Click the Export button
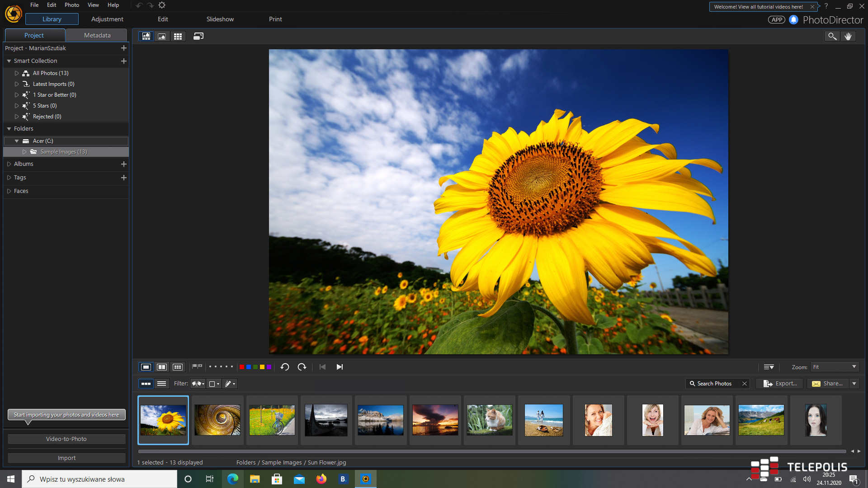868x488 pixels. pos(781,384)
